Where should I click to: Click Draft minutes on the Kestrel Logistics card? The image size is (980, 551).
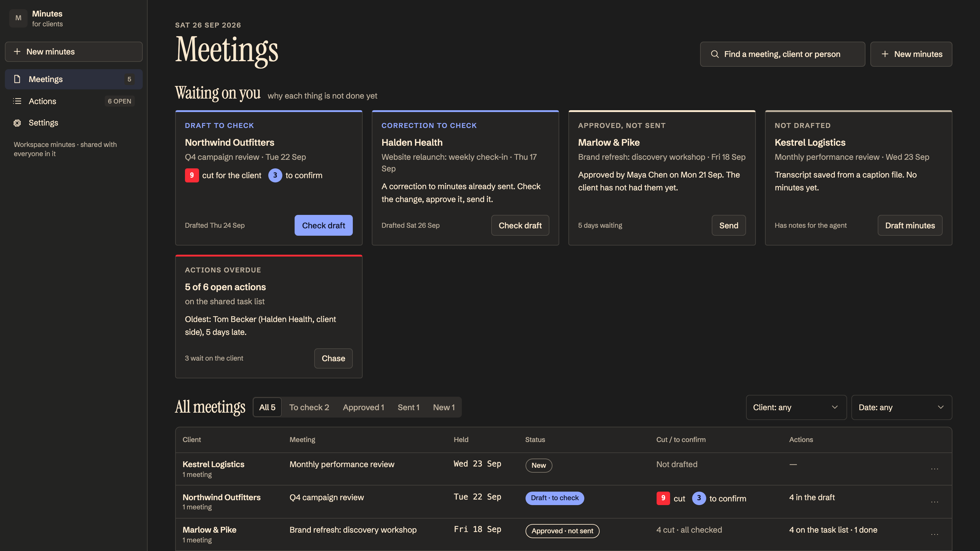point(910,226)
